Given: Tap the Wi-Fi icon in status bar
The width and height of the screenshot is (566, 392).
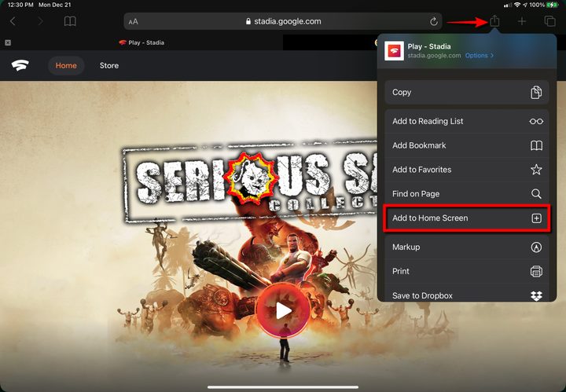Looking at the screenshot, I should tap(517, 5).
